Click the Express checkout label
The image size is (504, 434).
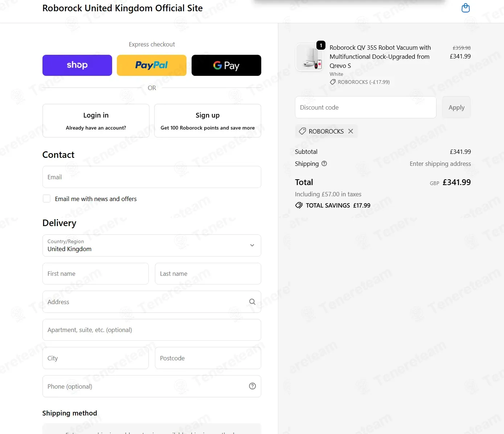[x=152, y=44]
